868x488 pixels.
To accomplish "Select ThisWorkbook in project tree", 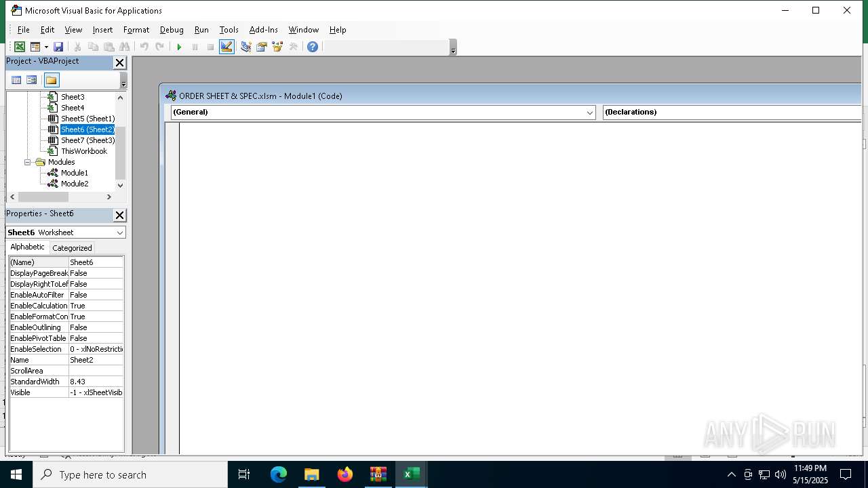I will 84,151.
